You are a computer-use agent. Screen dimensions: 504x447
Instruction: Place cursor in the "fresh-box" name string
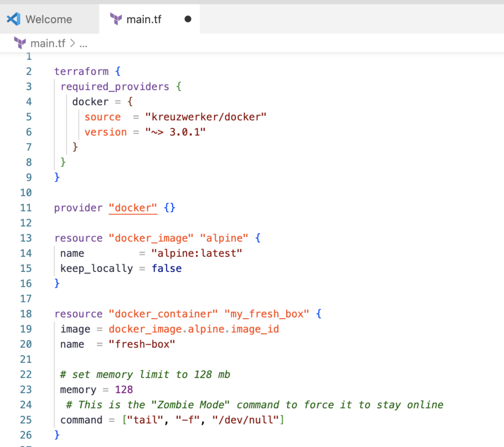(x=142, y=344)
